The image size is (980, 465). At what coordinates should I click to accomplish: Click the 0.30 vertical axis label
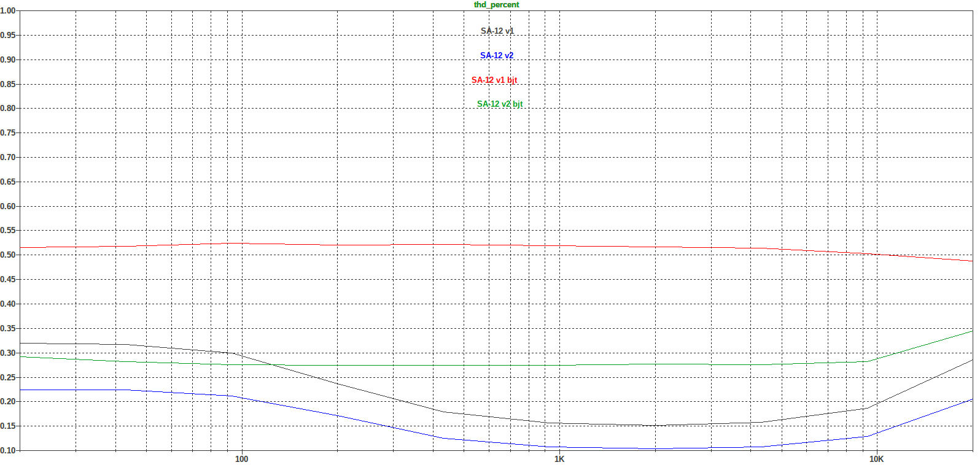tap(8, 353)
